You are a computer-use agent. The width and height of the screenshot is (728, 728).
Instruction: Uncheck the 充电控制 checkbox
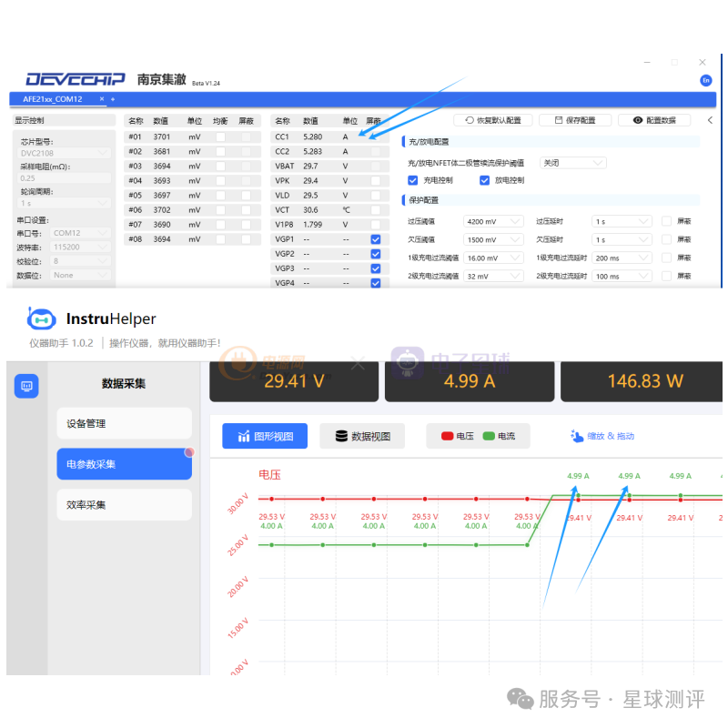click(413, 180)
